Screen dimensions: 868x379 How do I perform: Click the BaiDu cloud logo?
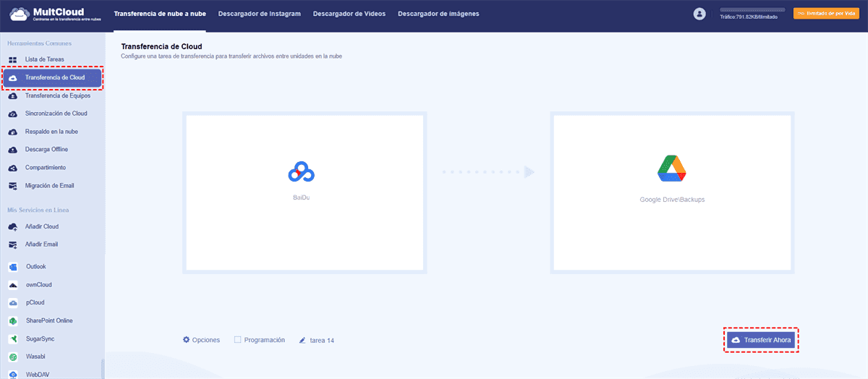tap(302, 172)
